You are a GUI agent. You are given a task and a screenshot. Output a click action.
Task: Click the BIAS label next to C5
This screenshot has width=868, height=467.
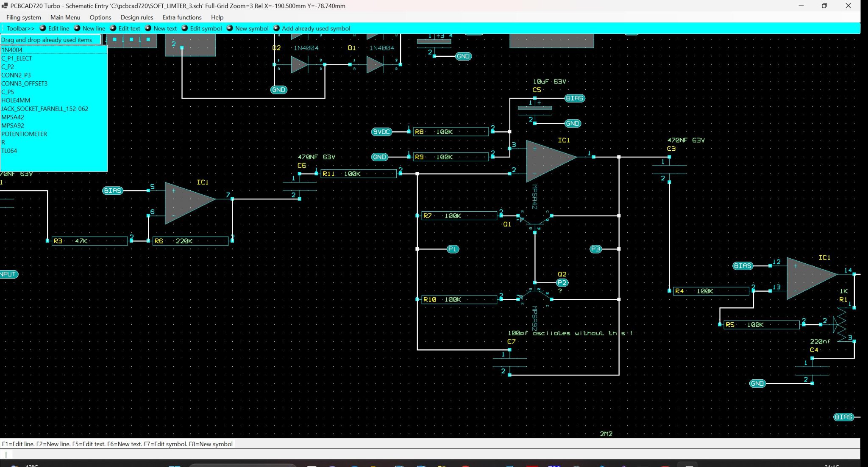(x=575, y=98)
